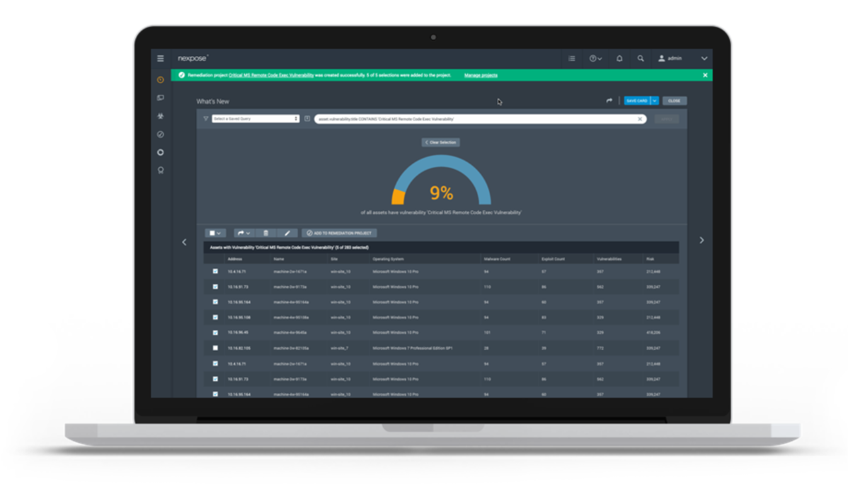Open the Critical MS Remote Code Exec Vulnerability link
848x504 pixels.
pos(271,75)
